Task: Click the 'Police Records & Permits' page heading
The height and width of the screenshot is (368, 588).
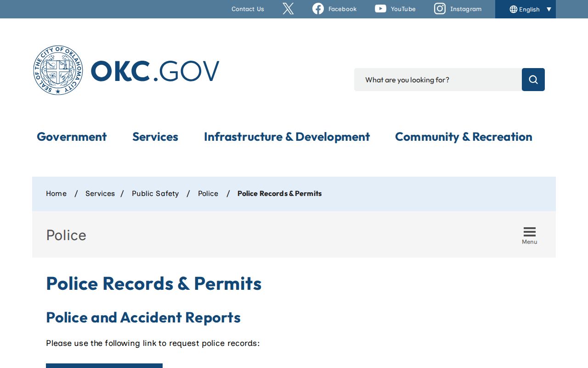Action: (x=154, y=283)
